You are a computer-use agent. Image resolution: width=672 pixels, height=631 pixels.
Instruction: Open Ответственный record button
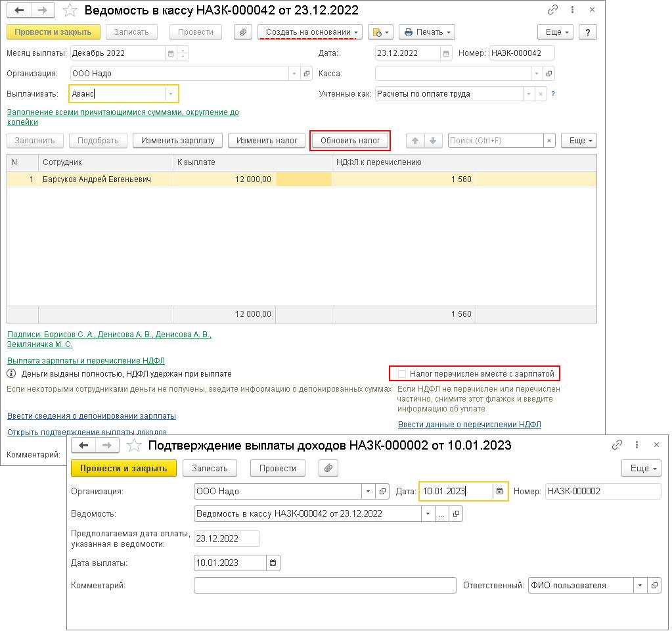[x=654, y=586]
